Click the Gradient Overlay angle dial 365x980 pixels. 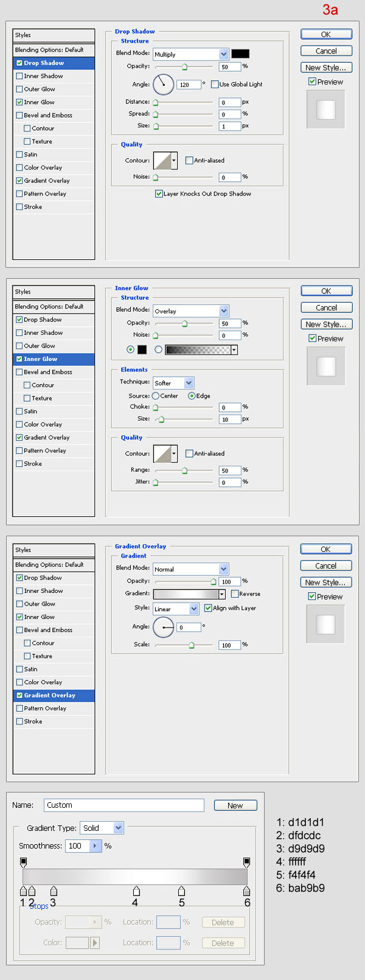click(163, 627)
